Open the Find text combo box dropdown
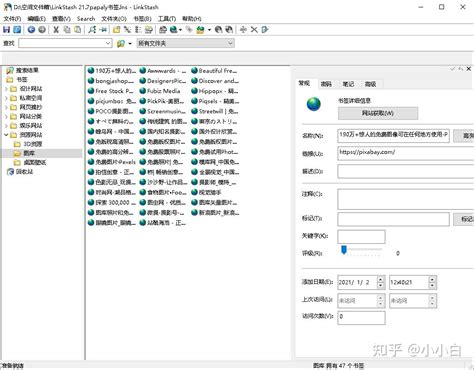This screenshot has width=474, height=370. 108,43
